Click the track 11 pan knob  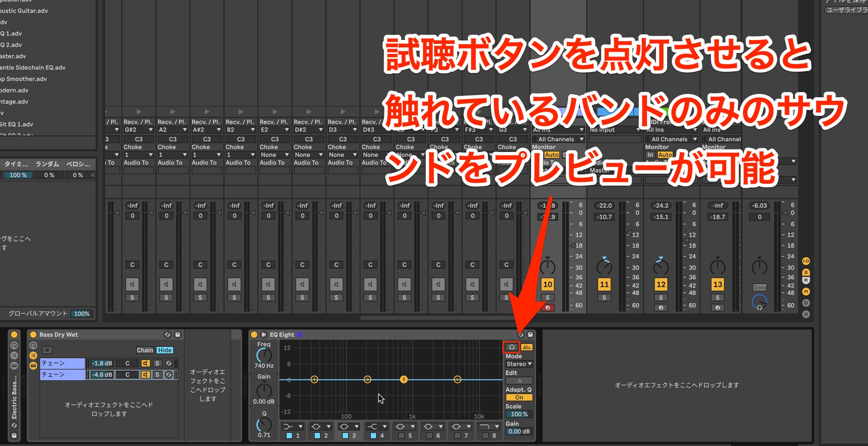click(x=604, y=266)
